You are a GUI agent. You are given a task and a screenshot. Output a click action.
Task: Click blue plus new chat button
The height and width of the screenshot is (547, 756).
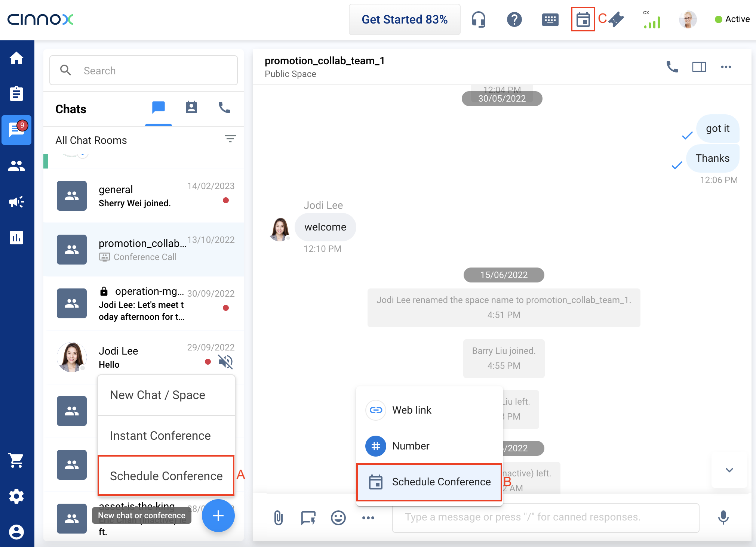pyautogui.click(x=218, y=516)
